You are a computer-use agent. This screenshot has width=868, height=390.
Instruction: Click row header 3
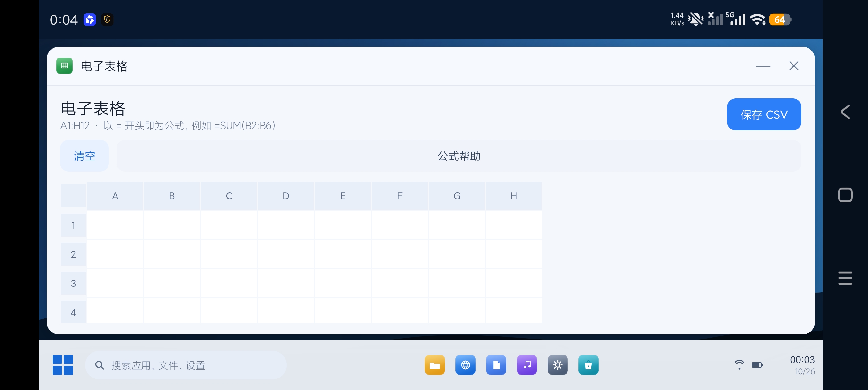pos(73,283)
